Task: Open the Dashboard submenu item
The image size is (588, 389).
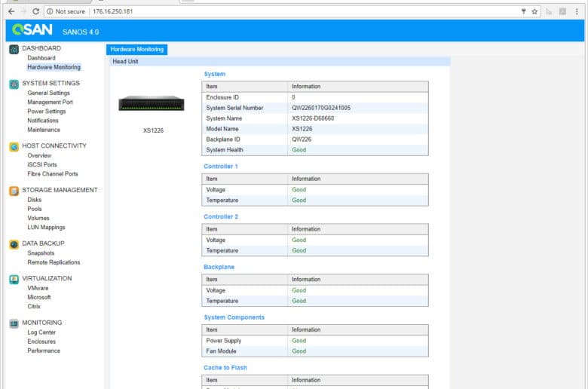Action: pyautogui.click(x=41, y=58)
